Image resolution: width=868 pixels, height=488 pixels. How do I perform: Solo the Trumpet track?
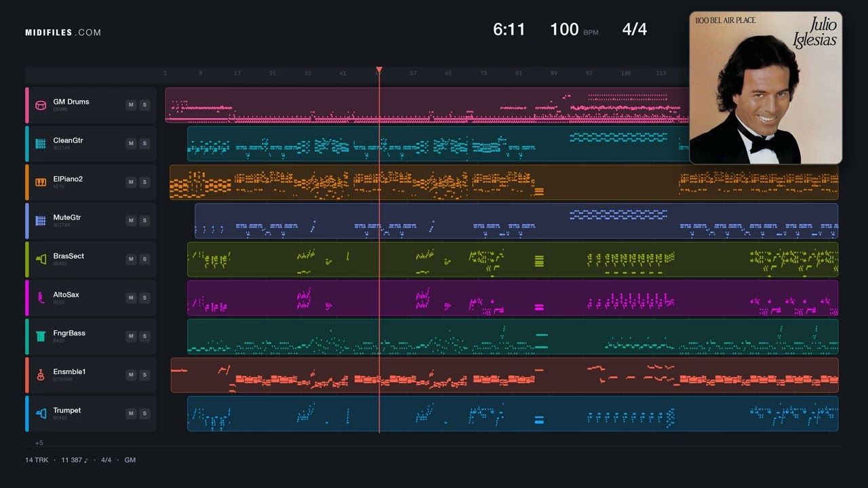(144, 414)
